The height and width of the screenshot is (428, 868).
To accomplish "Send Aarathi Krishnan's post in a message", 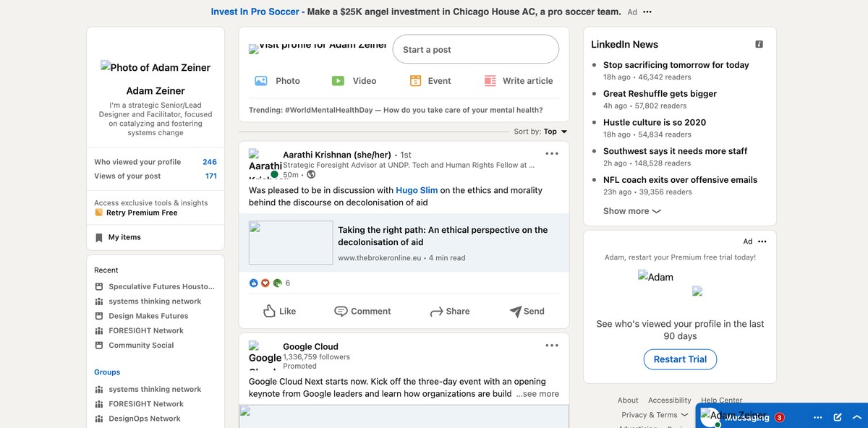I will (527, 312).
